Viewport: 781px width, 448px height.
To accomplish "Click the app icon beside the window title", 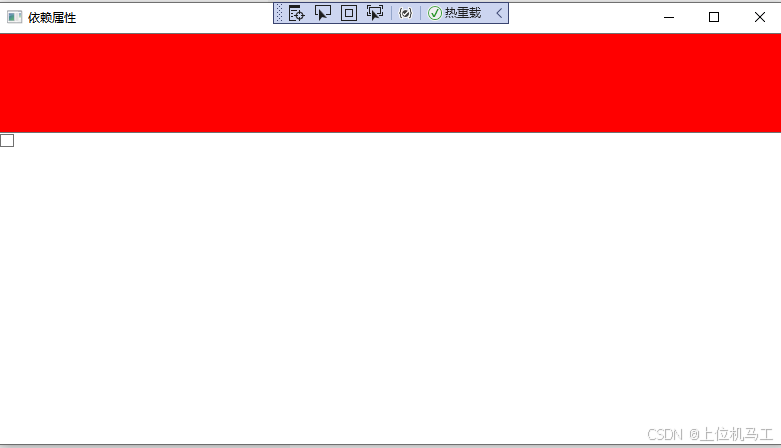I will [x=14, y=17].
